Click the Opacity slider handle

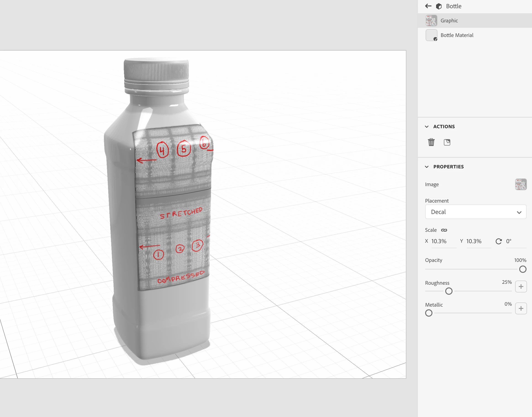pos(523,269)
